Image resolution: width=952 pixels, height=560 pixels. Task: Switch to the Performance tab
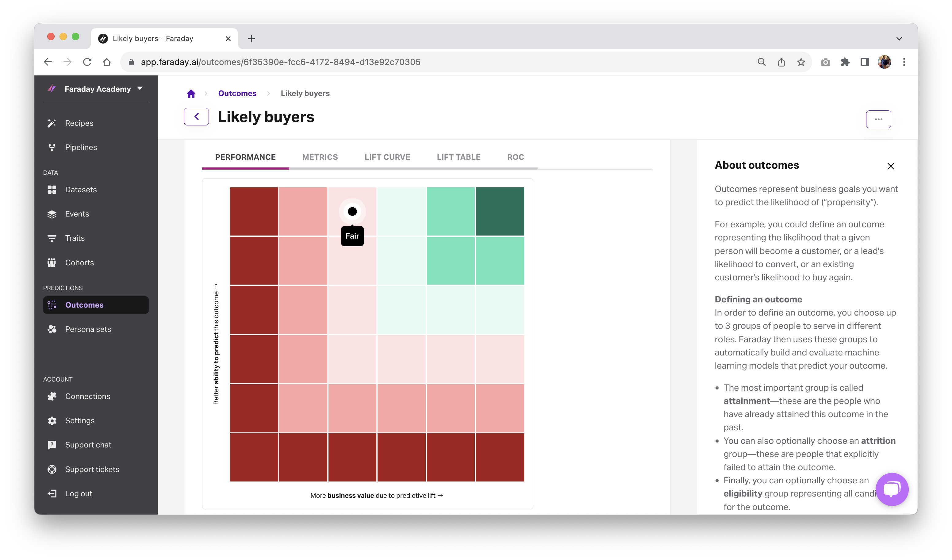pos(246,157)
